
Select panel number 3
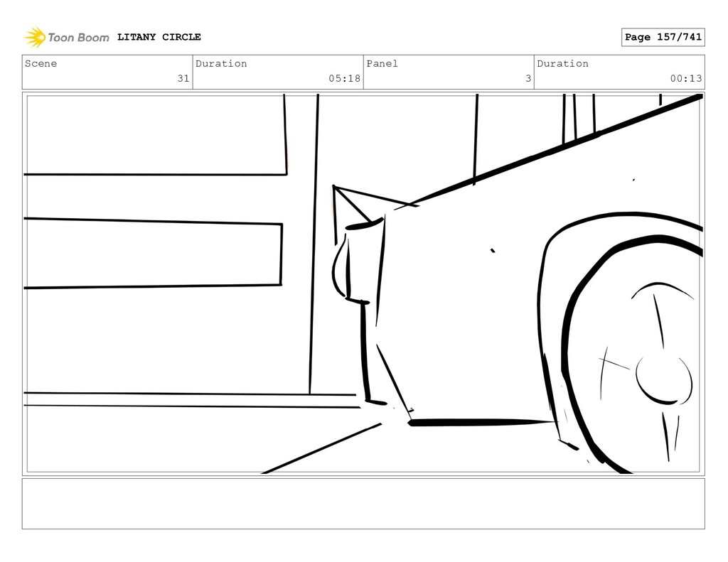click(528, 78)
